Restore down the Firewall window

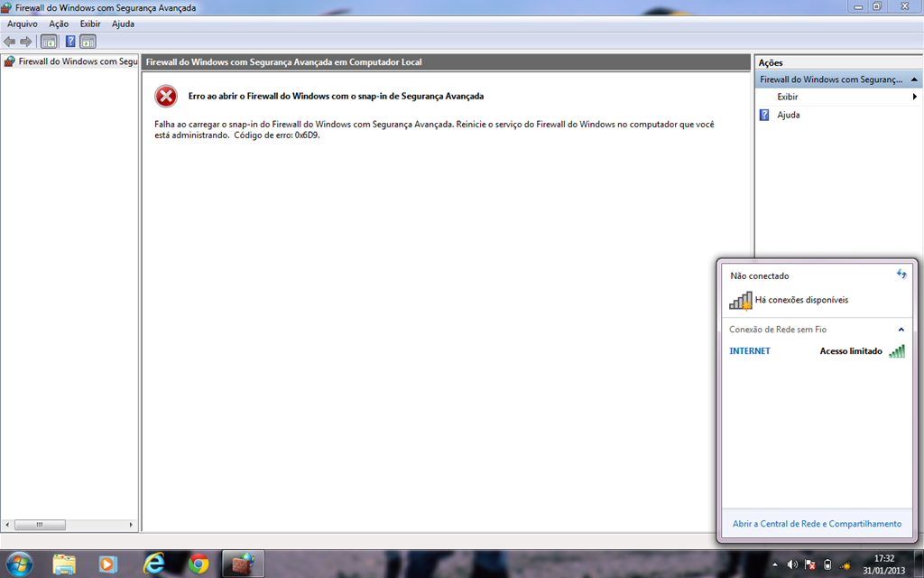pyautogui.click(x=877, y=6)
